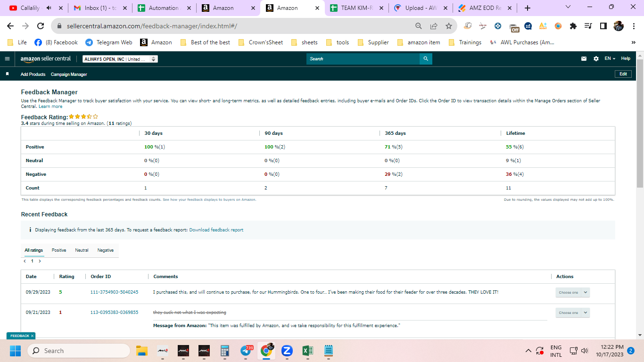Click the media control music-note icon
Image resolution: width=644 pixels, height=362 pixels.
588,26
